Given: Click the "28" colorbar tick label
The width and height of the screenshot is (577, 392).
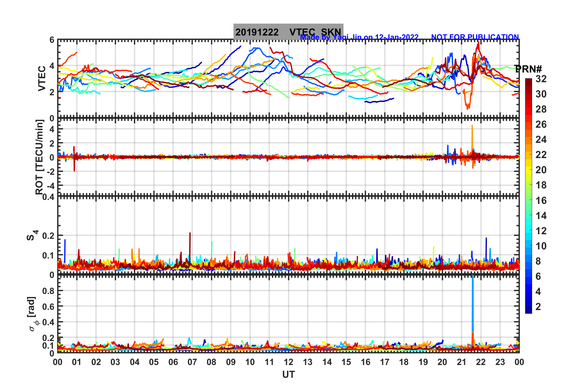Looking at the screenshot, I should pyautogui.click(x=541, y=109).
